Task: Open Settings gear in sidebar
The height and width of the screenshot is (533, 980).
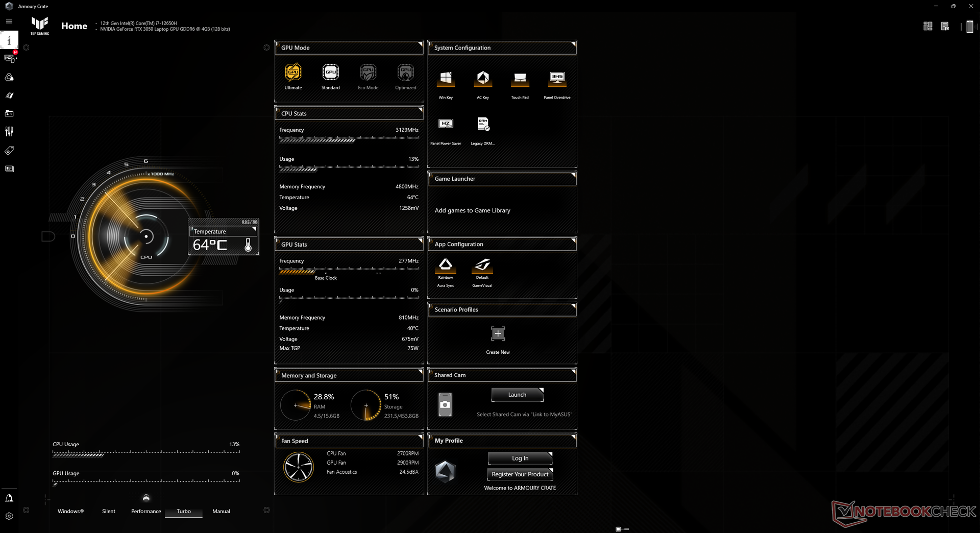Action: (9, 516)
